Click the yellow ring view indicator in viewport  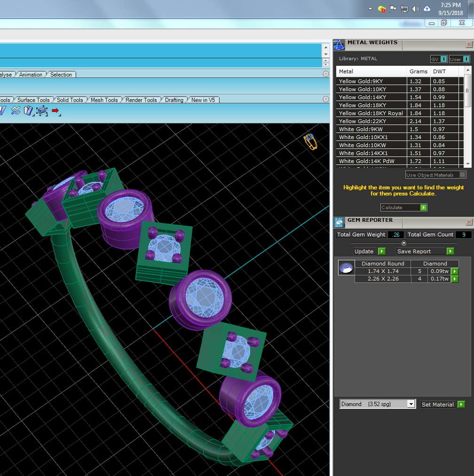[310, 142]
